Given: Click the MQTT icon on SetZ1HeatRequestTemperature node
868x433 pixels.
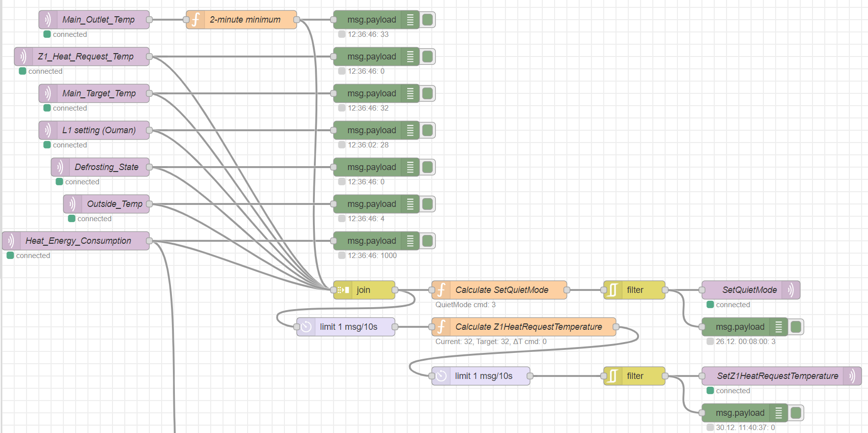Looking at the screenshot, I should (852, 376).
